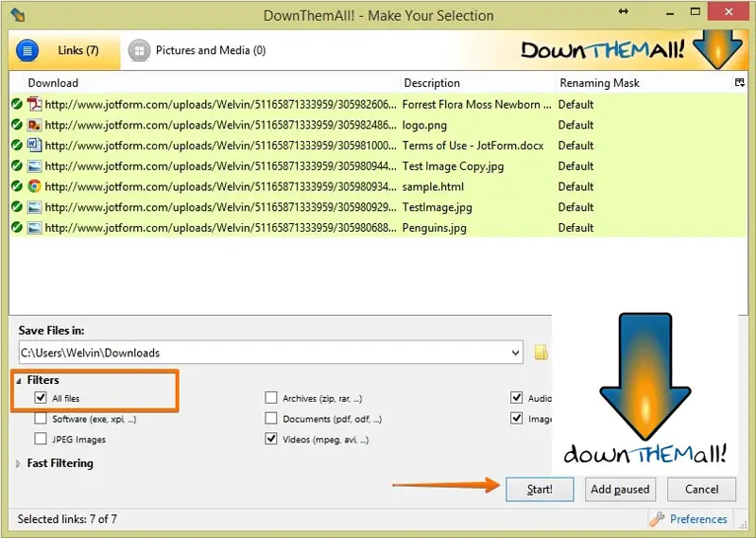Select the Test Image Copy.jpg description cell
The width and height of the screenshot is (756, 538).
(453, 166)
